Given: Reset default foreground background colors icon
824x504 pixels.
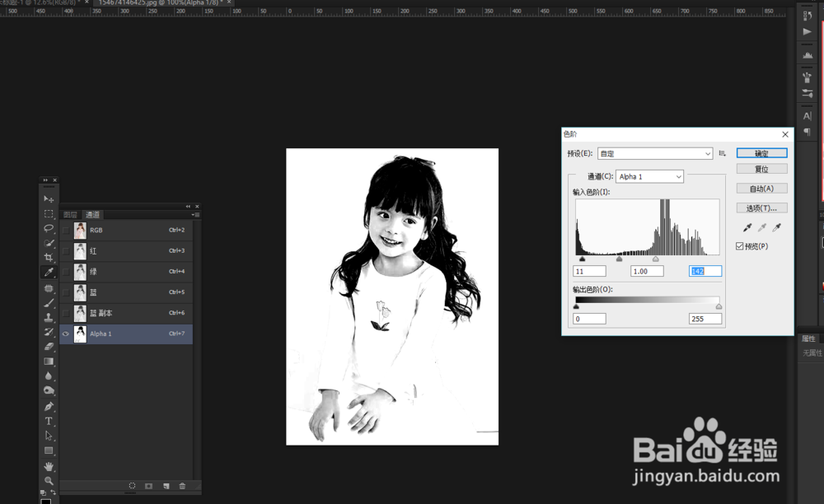Looking at the screenshot, I should click(x=43, y=492).
